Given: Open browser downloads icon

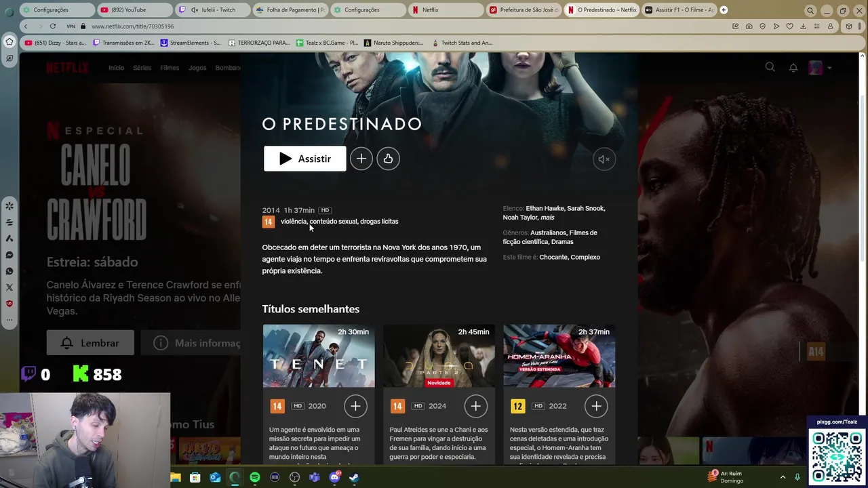Looking at the screenshot, I should pos(803,26).
